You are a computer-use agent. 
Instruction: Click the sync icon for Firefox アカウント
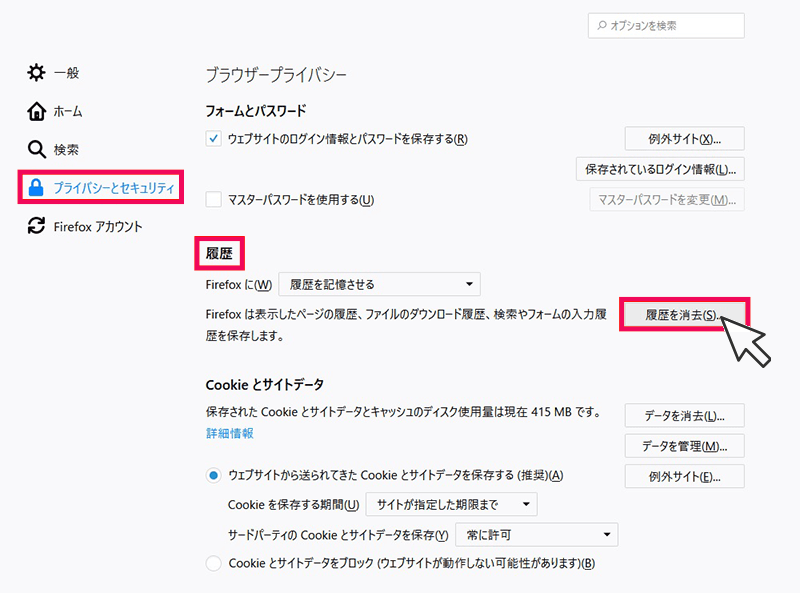click(x=36, y=226)
